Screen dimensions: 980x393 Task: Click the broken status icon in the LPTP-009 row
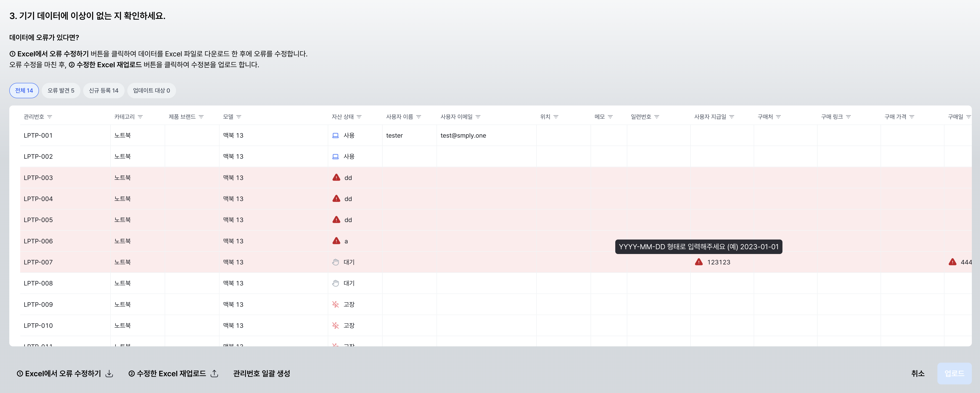(335, 304)
